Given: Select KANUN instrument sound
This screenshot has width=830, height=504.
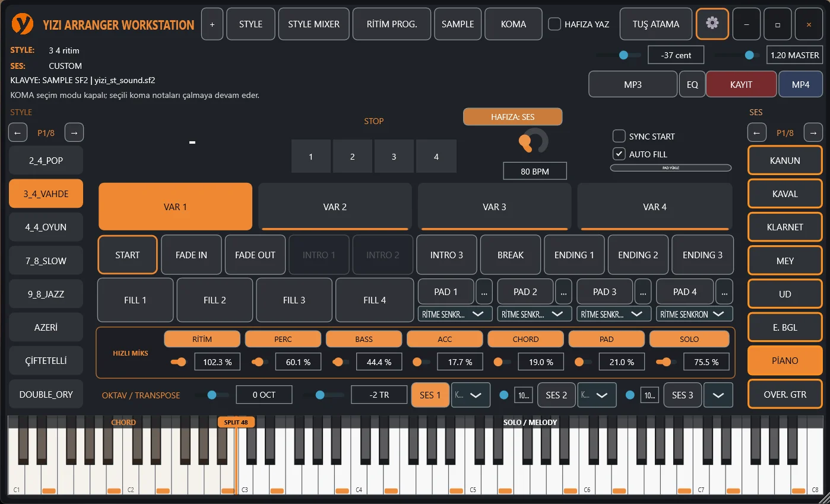Looking at the screenshot, I should click(x=785, y=160).
